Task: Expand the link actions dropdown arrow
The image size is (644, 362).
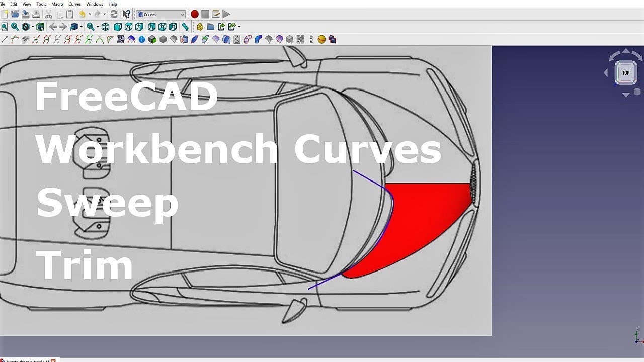Action: pos(239,27)
